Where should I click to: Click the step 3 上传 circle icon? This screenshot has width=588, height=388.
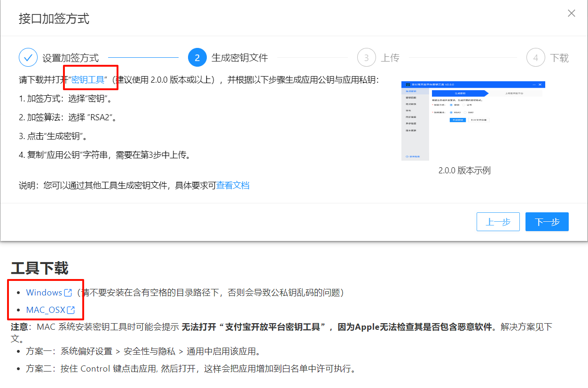pyautogui.click(x=367, y=57)
